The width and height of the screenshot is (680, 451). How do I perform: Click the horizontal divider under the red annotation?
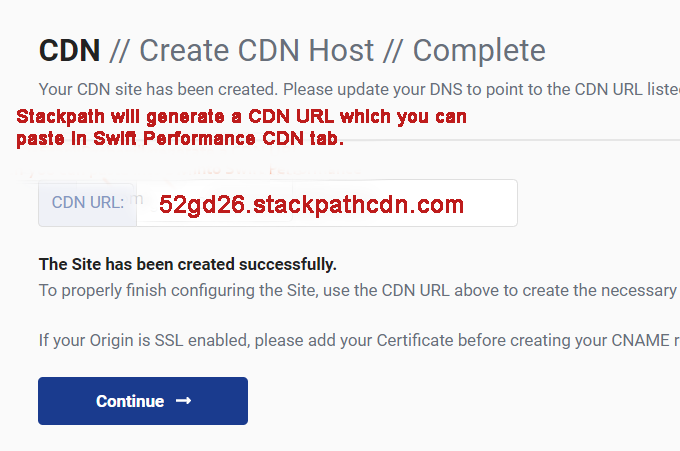tap(512, 140)
